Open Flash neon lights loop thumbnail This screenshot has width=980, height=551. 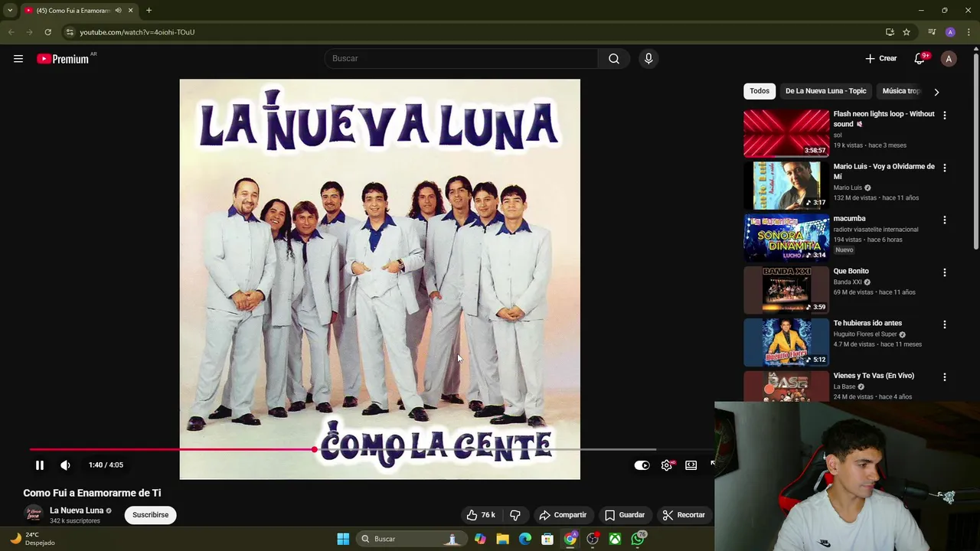pyautogui.click(x=786, y=133)
